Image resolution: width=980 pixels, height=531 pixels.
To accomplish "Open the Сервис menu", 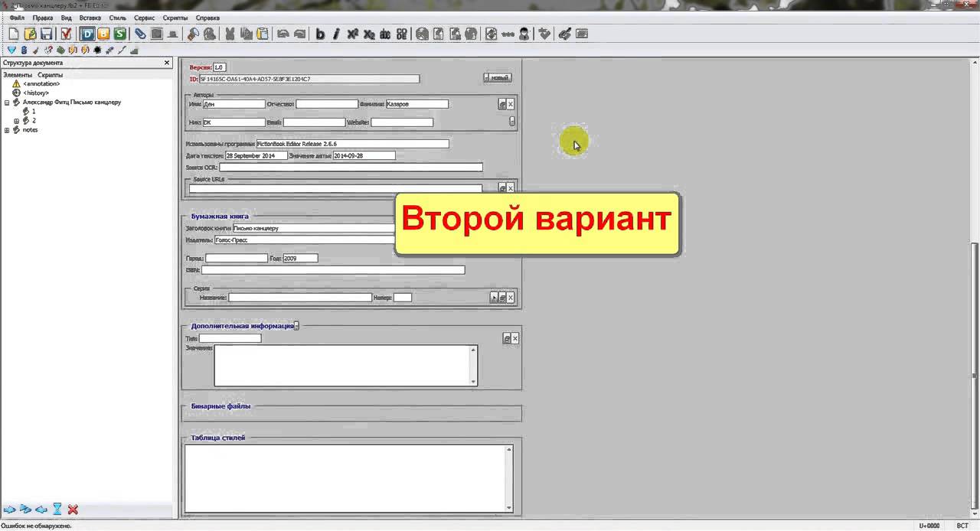I will [x=144, y=17].
